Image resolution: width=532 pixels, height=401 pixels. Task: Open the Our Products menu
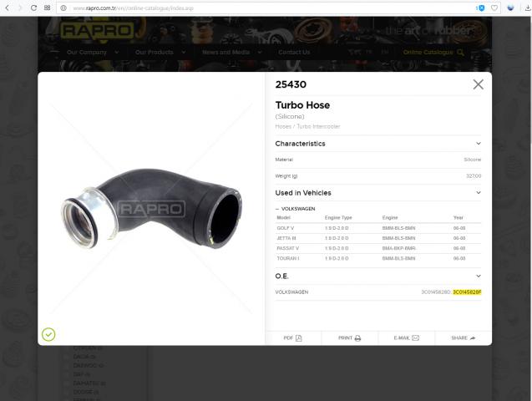click(154, 53)
